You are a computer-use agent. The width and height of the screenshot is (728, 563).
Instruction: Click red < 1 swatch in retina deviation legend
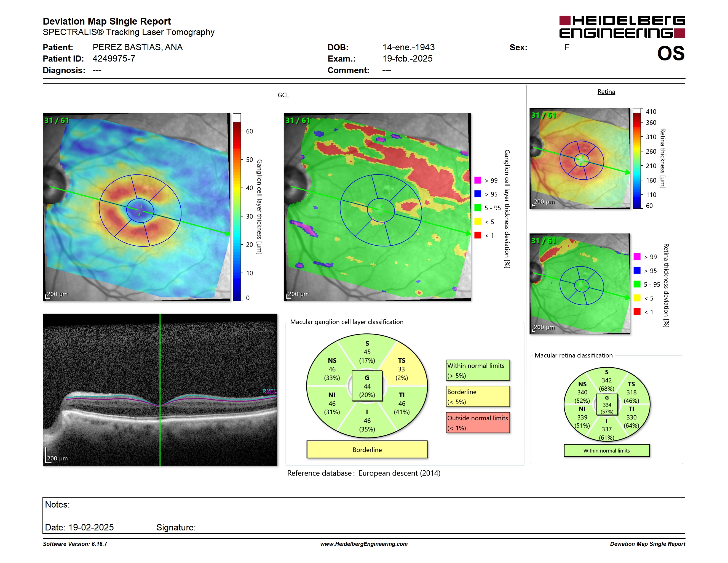637,312
